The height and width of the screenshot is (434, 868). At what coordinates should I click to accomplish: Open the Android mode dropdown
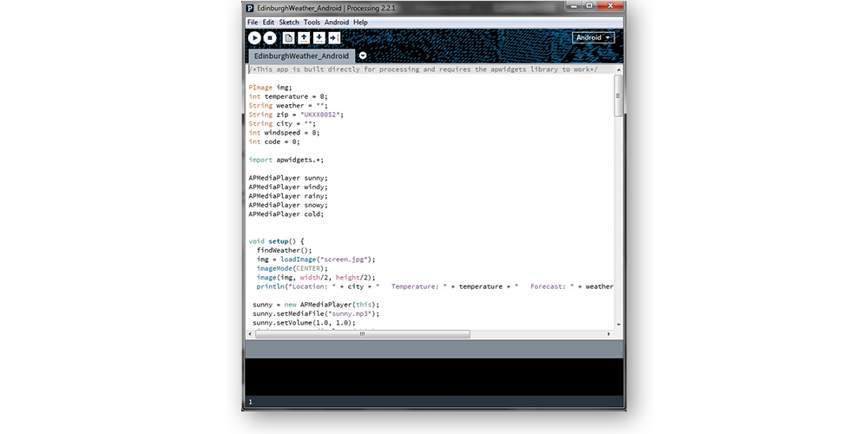point(594,37)
